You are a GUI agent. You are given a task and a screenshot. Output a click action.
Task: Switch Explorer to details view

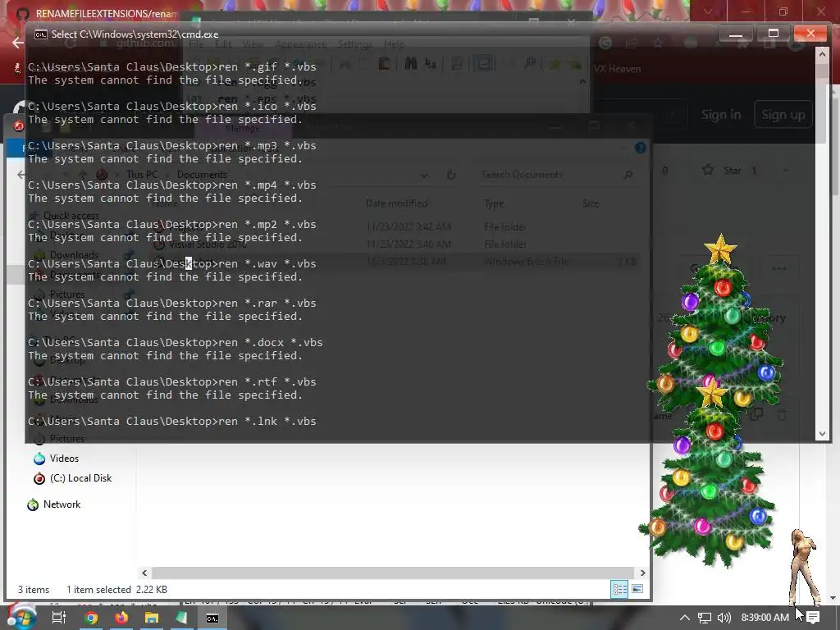(x=620, y=590)
